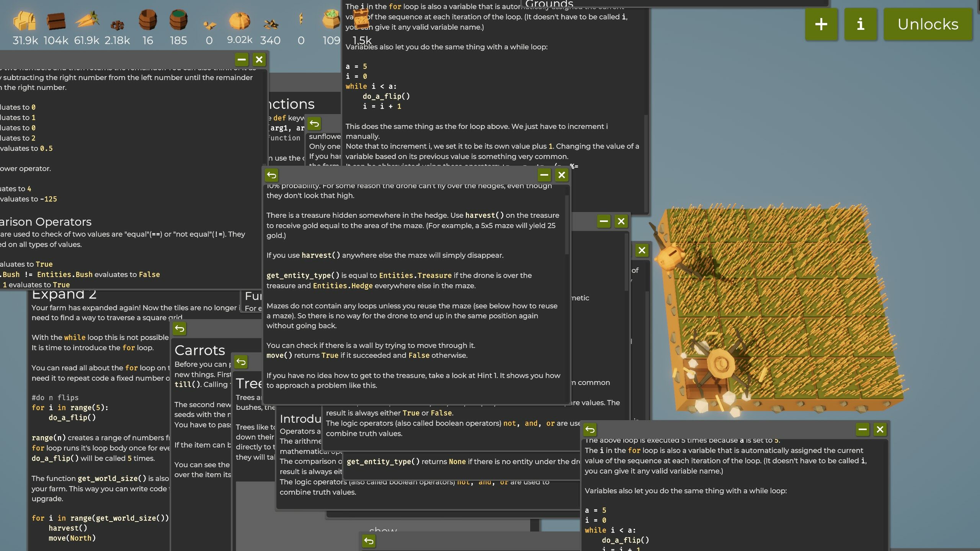The image size is (980, 551).
Task: Click 'evaluates to 0.5' line
Action: tap(26, 148)
